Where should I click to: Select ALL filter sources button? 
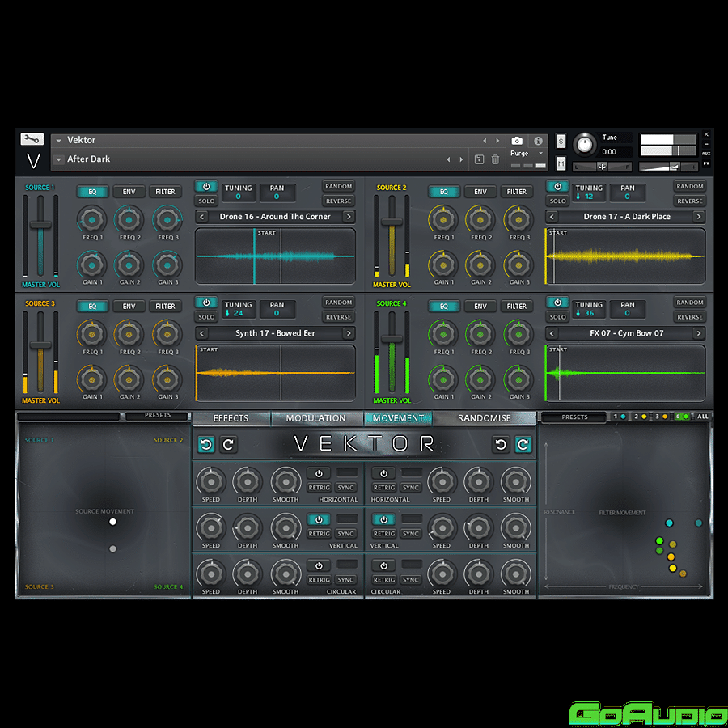pos(702,417)
